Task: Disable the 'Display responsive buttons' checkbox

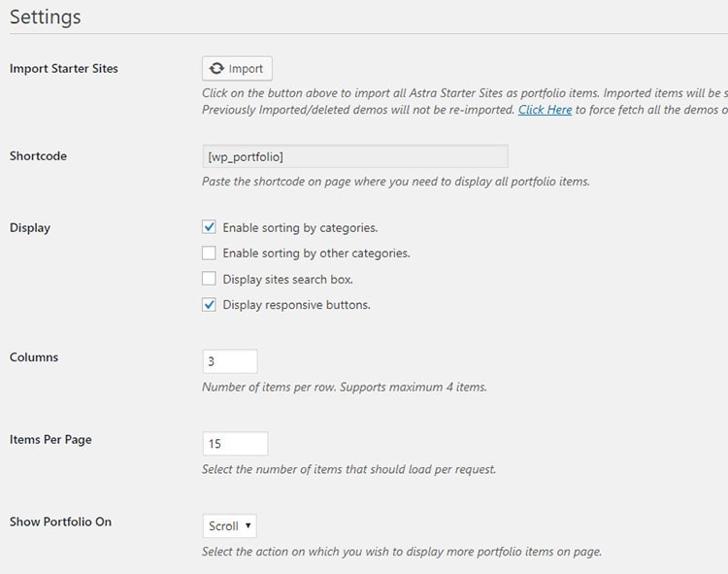Action: pyautogui.click(x=209, y=305)
